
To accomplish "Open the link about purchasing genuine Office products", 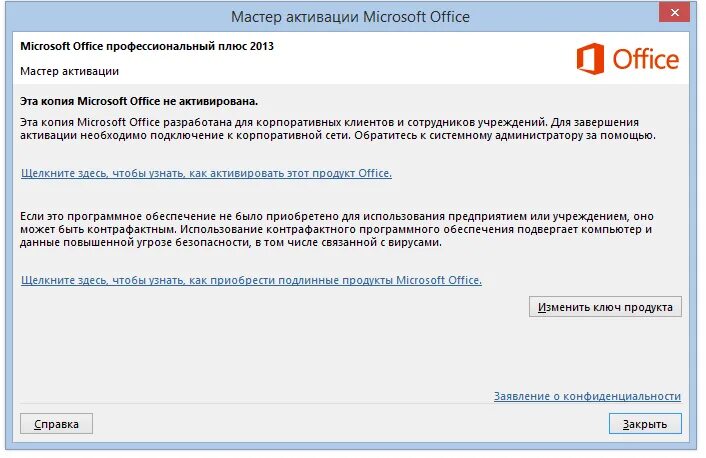I will coord(251,280).
